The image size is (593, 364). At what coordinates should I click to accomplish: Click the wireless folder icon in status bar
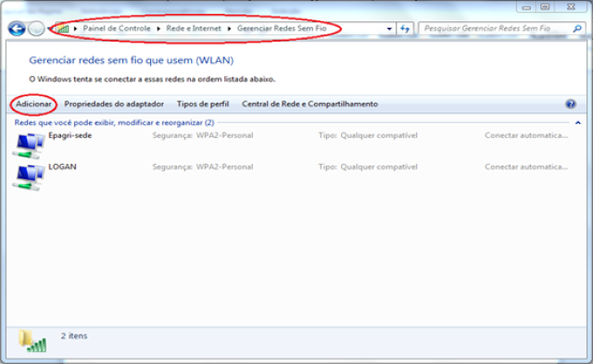pos(33,341)
